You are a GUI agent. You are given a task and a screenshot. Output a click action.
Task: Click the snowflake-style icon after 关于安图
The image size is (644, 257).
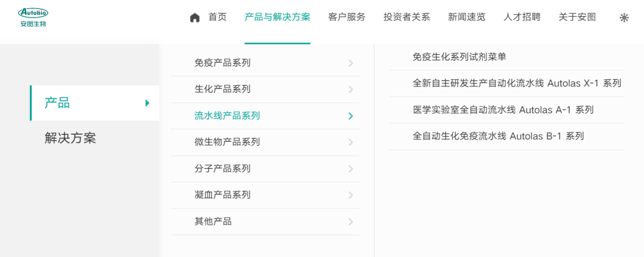[624, 18]
